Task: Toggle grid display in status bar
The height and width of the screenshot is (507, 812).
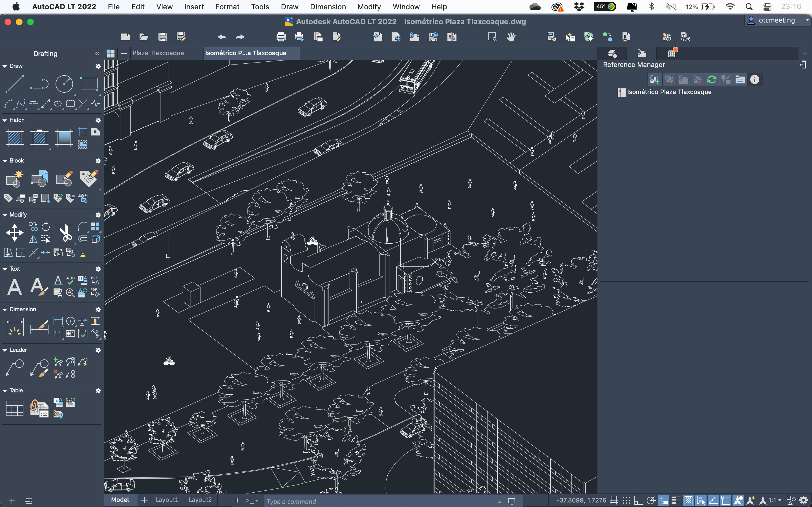Action: pos(614,501)
